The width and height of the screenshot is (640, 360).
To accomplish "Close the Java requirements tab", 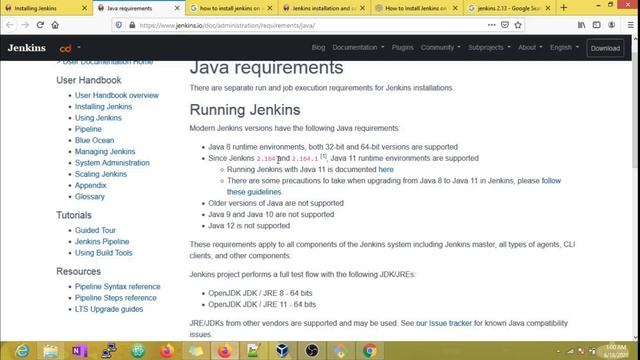I will (177, 8).
